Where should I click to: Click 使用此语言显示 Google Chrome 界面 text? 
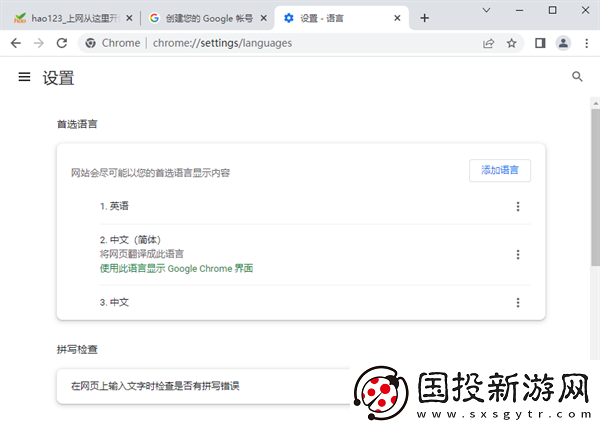coord(176,269)
